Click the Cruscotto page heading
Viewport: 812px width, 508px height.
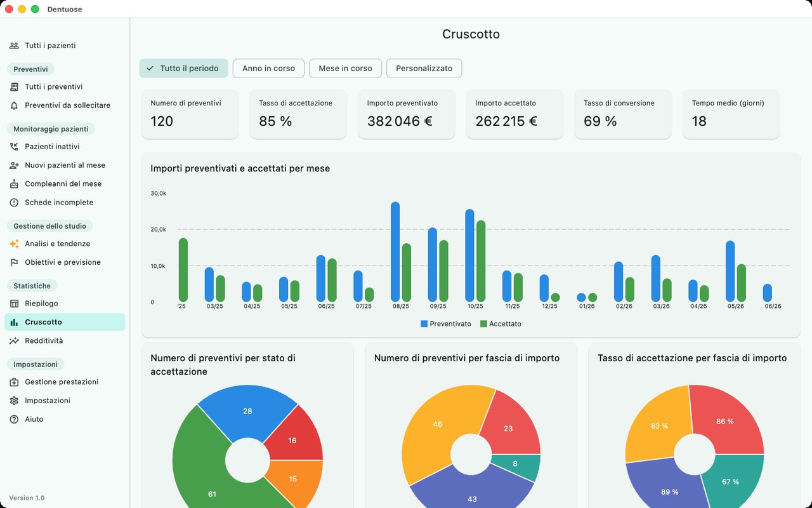(471, 34)
